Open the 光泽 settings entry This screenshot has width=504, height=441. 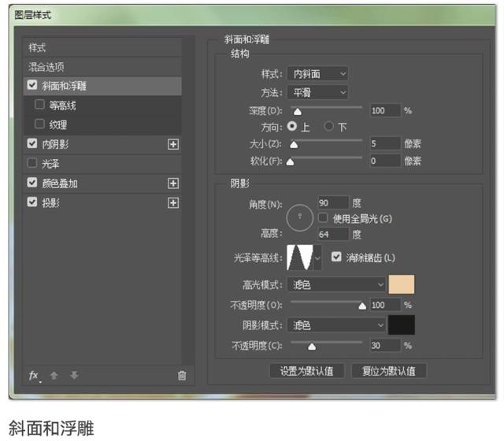point(102,164)
